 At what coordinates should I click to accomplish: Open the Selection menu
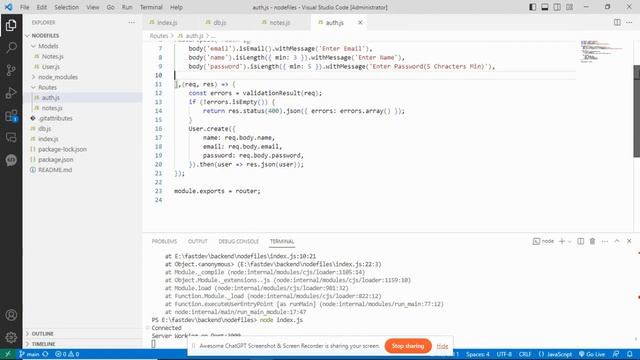(x=66, y=7)
